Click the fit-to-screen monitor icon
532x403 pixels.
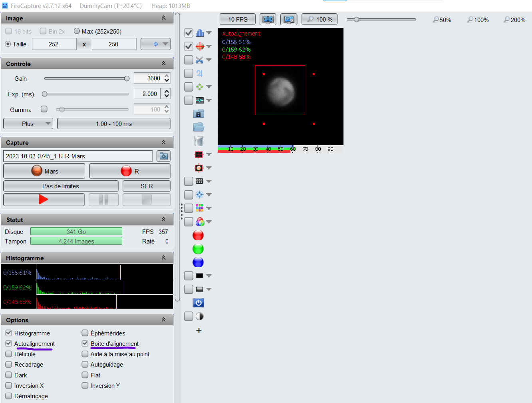tap(268, 19)
